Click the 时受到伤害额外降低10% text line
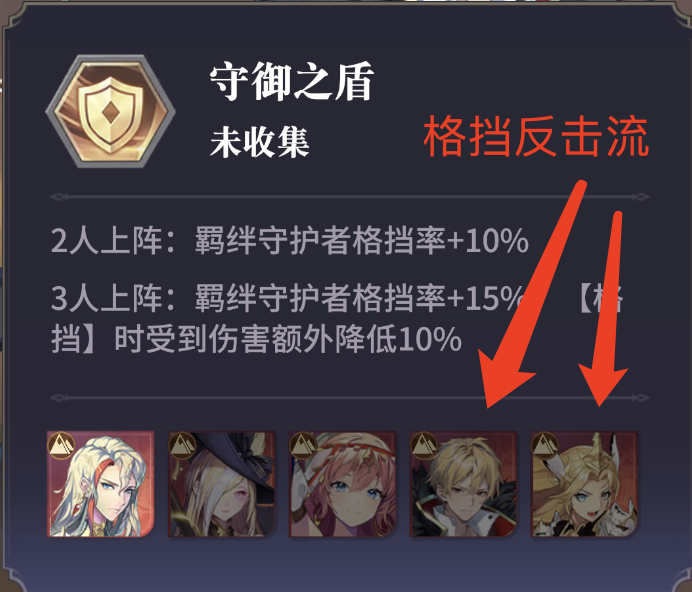Image resolution: width=692 pixels, height=592 pixels. 288,339
